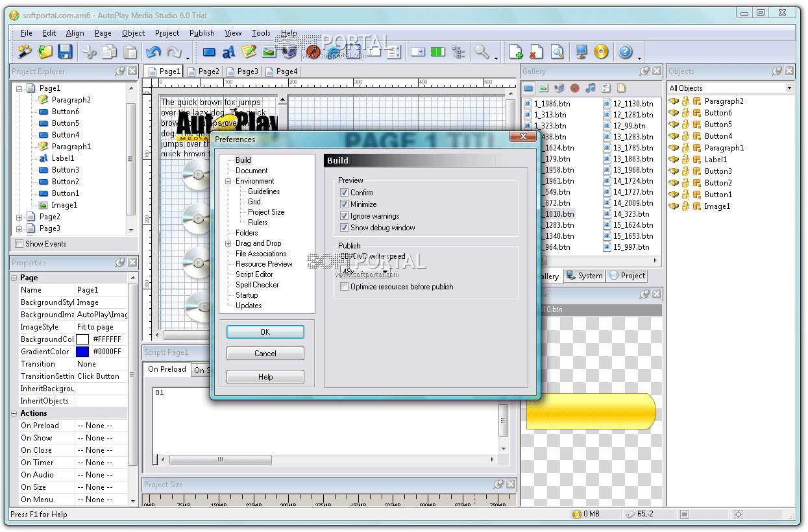Click the script editor horizontal scrollbar thumb
The image size is (808, 532).
coord(220,459)
